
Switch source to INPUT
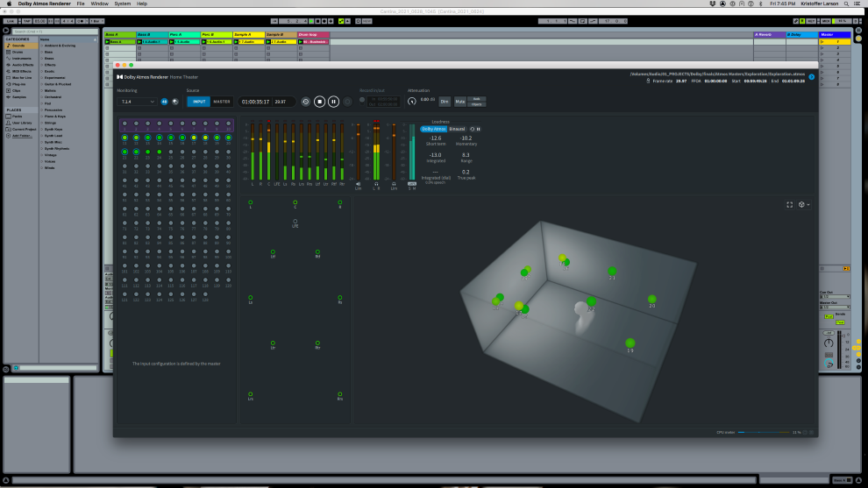[199, 102]
